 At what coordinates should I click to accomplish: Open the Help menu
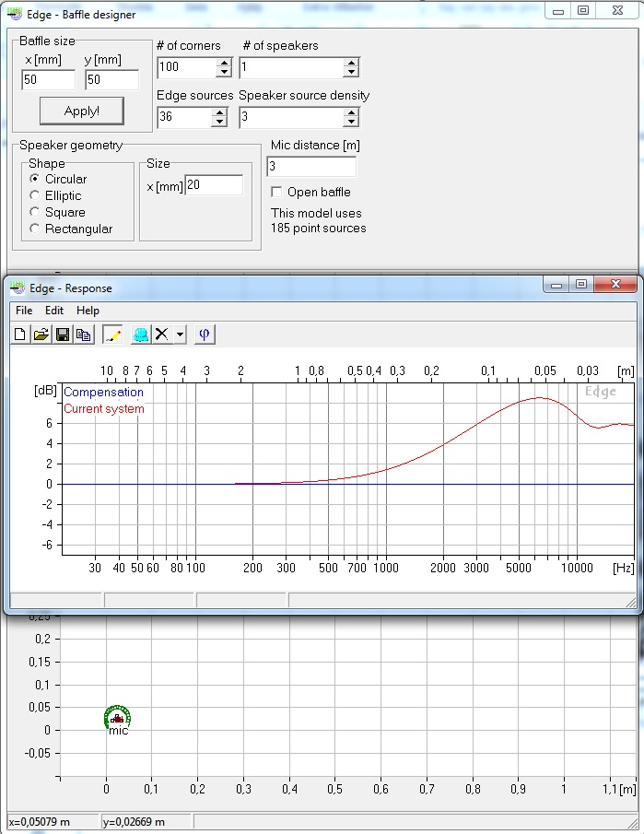(x=88, y=311)
